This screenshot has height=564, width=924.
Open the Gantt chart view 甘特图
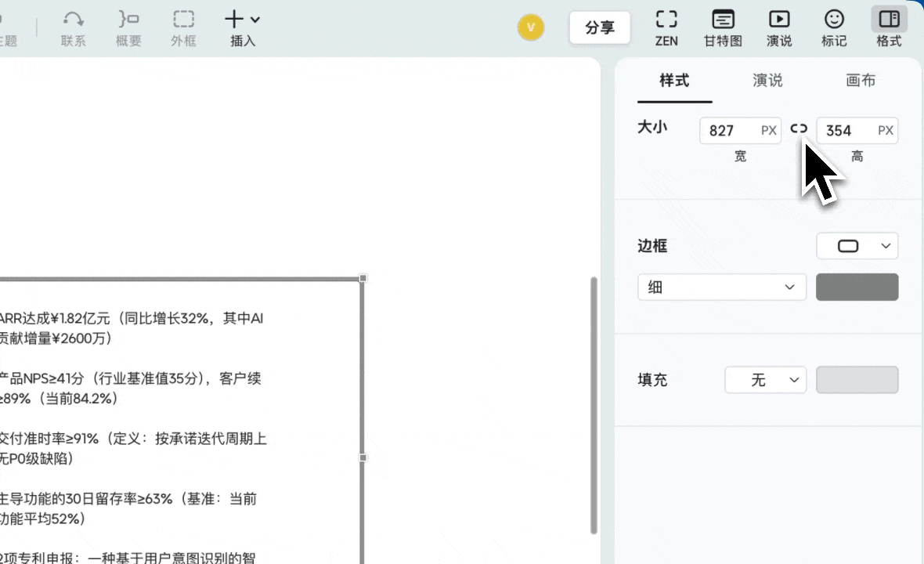click(722, 27)
